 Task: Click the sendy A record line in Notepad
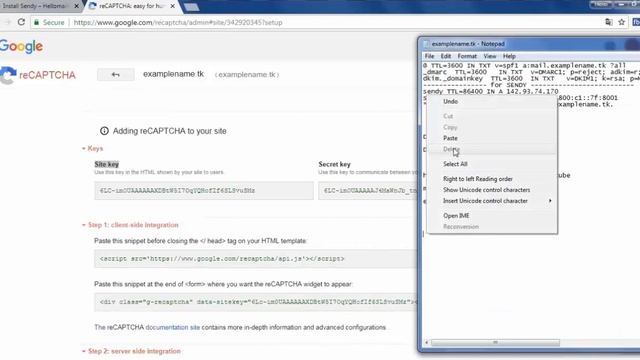pos(491,91)
